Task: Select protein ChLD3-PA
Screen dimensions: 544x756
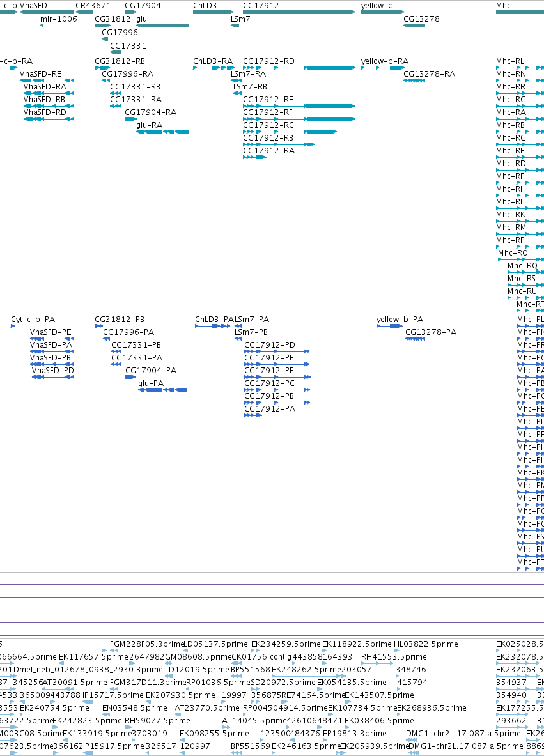Action: click(x=213, y=326)
